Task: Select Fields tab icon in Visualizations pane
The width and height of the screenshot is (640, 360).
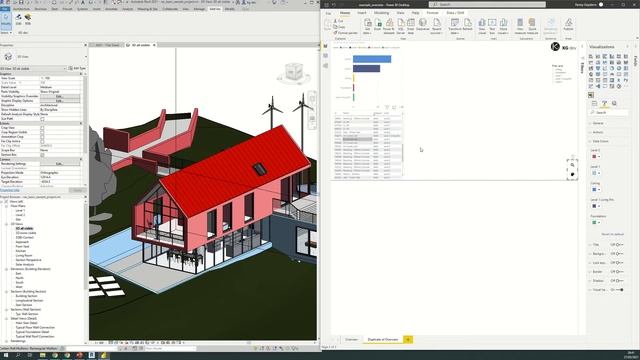Action: [594, 103]
